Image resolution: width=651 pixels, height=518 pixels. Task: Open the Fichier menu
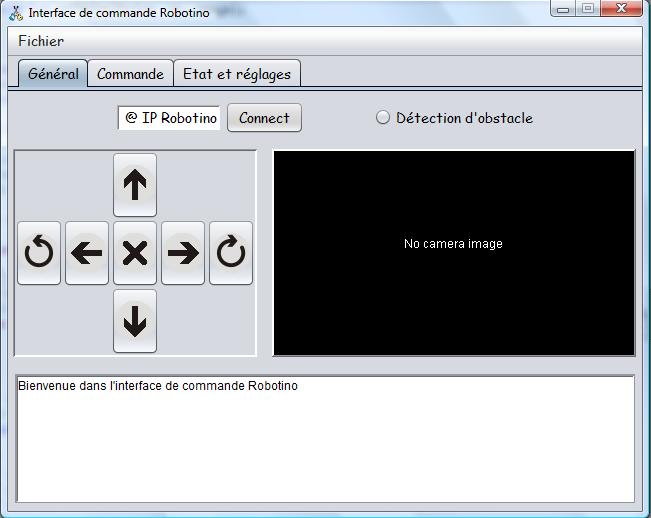(41, 41)
